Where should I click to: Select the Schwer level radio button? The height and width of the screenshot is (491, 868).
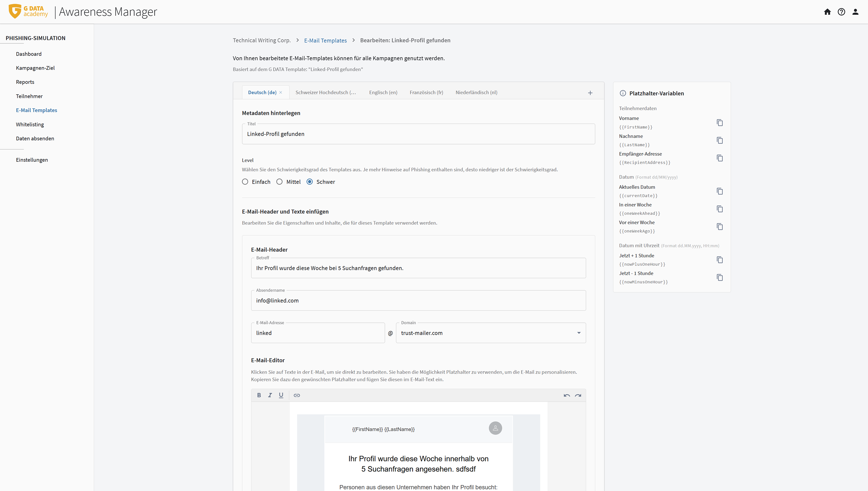[310, 182]
